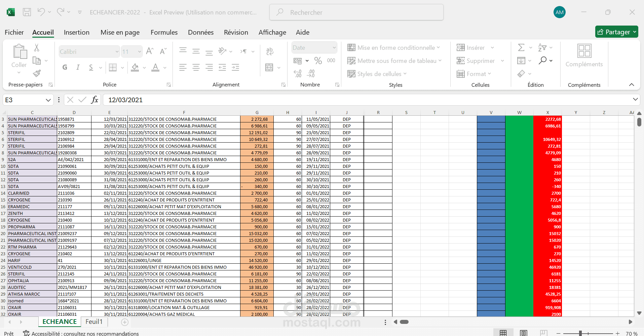Click the Rechercher search box
The image size is (644, 336).
click(356, 12)
